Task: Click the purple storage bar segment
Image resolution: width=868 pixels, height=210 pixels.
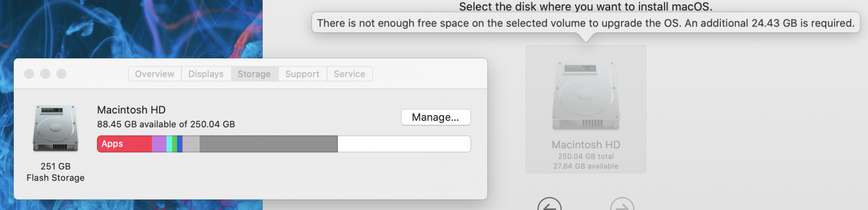Action: coord(159,144)
